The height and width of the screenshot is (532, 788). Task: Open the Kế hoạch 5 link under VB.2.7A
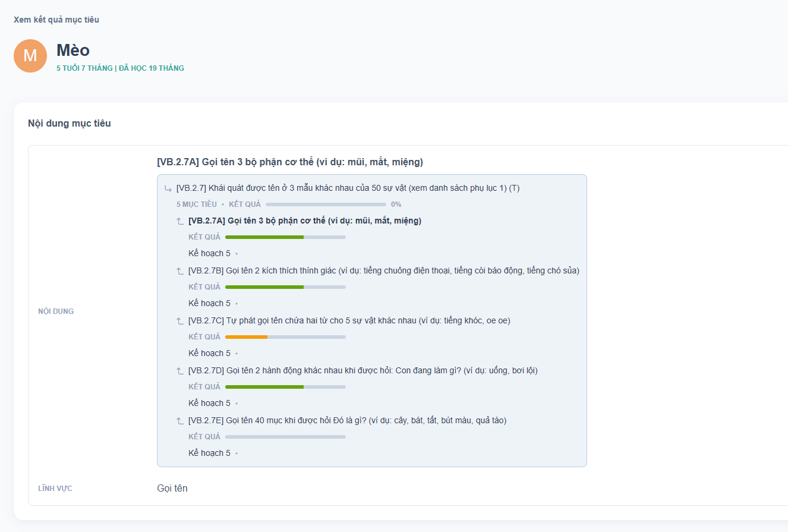[x=209, y=253]
